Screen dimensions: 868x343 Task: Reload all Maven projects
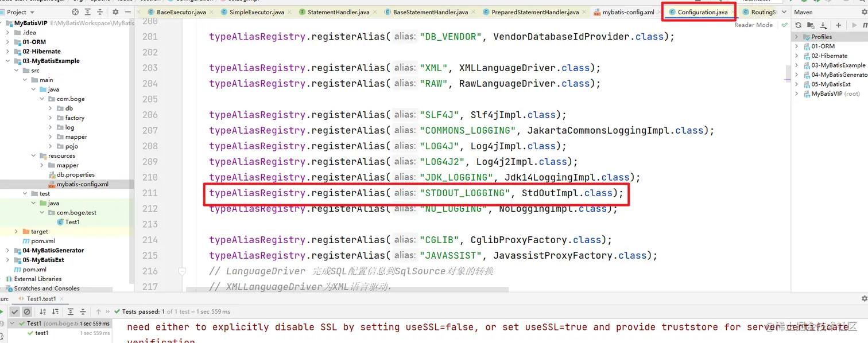coord(798,25)
